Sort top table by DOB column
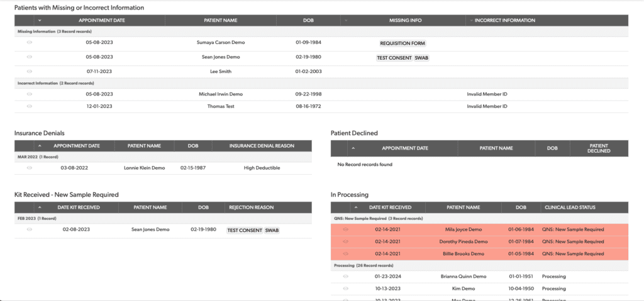The image size is (644, 301). coord(308,20)
